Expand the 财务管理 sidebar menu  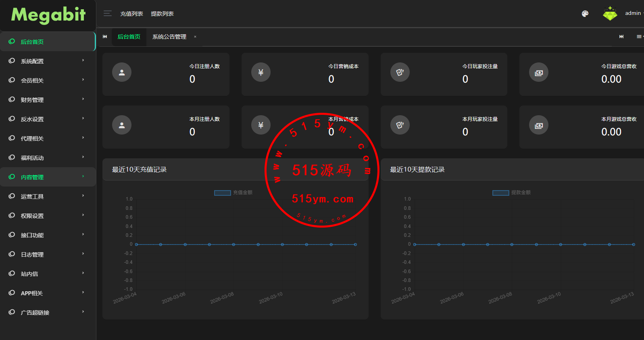tap(48, 100)
